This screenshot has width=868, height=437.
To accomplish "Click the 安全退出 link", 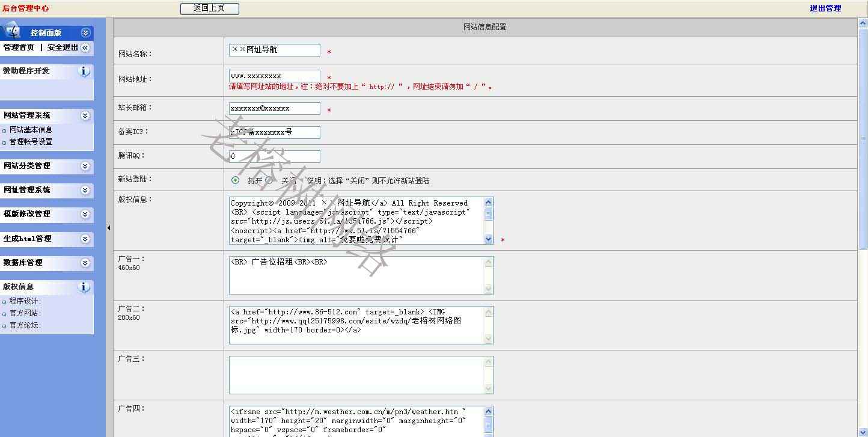I will [63, 47].
